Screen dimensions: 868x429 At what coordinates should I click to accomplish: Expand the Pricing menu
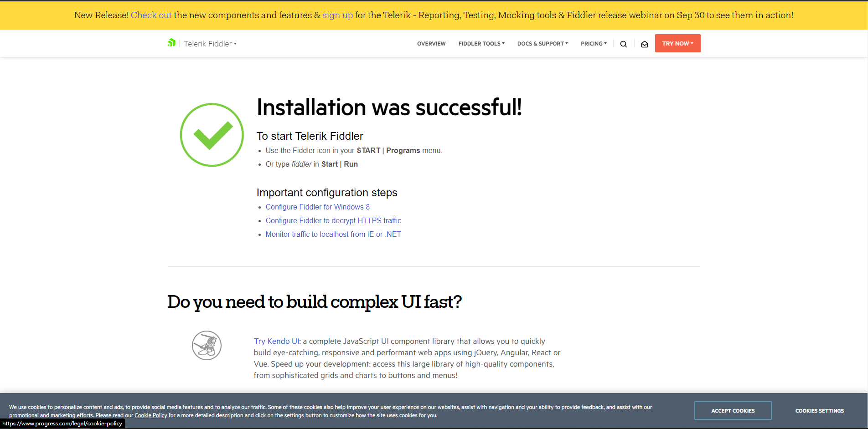[594, 44]
